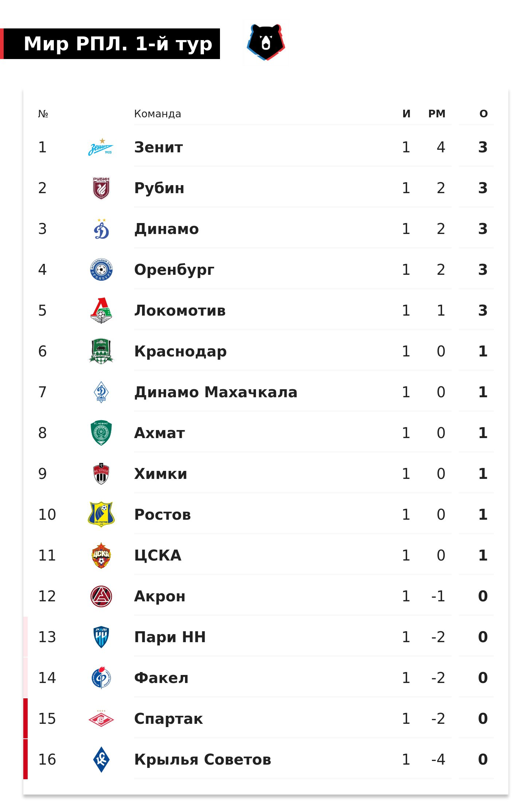Click the Spartak diamond crest
531x812 pixels.
click(101, 718)
